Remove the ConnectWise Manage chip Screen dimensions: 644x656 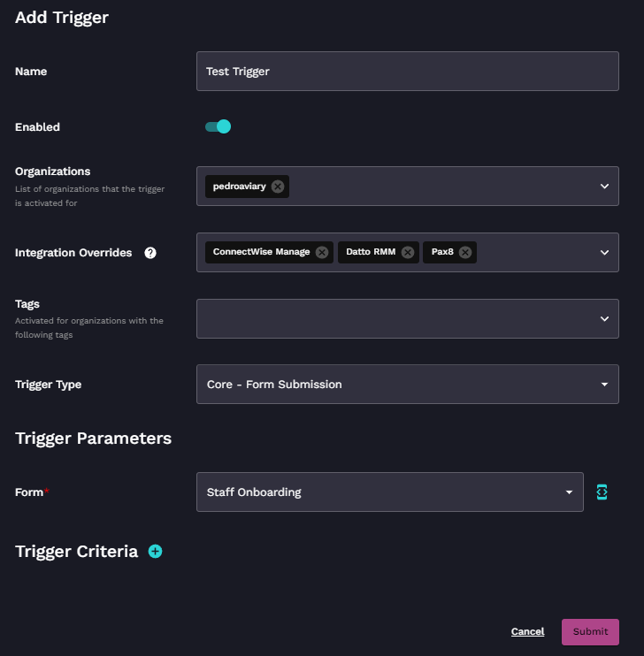point(322,252)
